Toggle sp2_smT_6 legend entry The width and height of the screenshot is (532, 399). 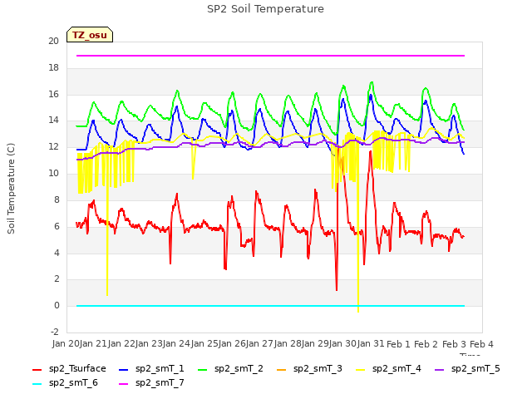65,383
